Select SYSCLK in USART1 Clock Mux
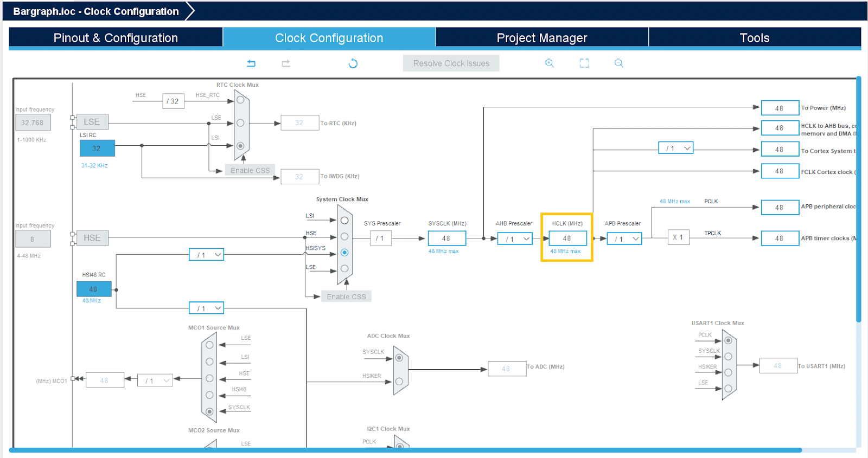Viewport: 868px width, 458px height. (x=728, y=357)
